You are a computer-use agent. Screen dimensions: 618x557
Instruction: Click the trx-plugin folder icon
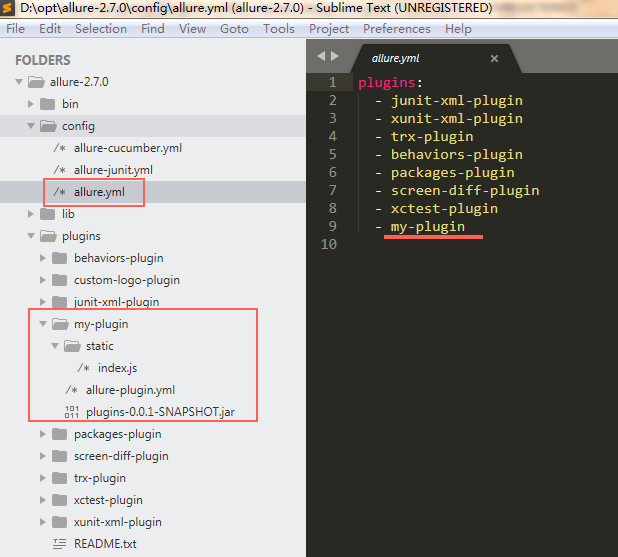point(60,478)
